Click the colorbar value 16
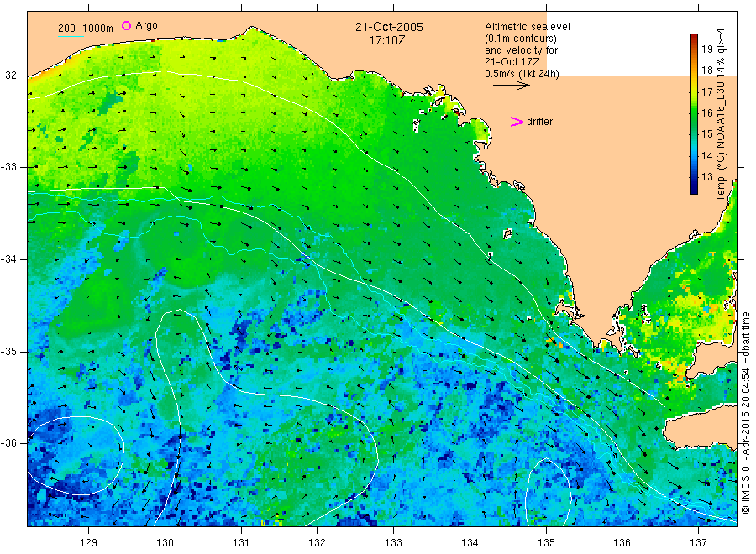The width and height of the screenshot is (756, 554). point(706,113)
